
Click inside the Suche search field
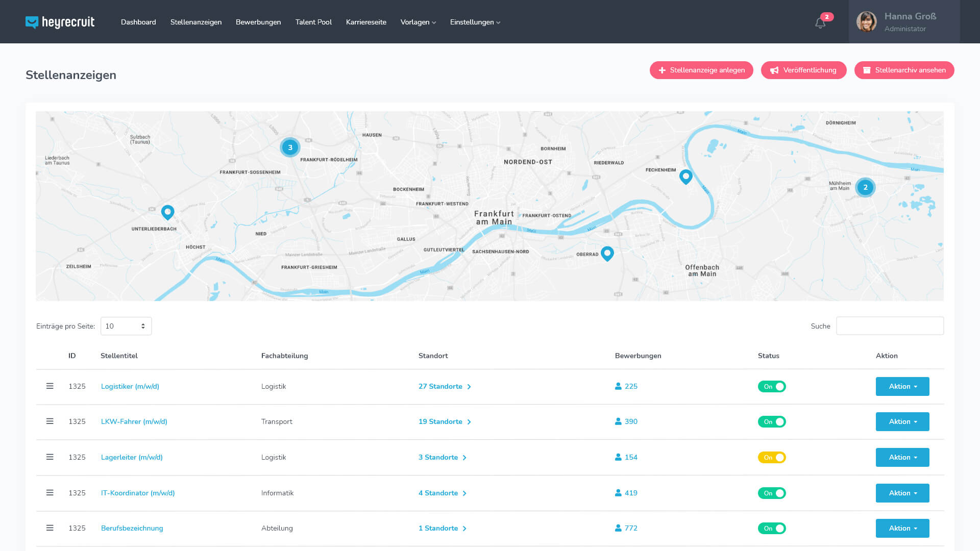(890, 325)
